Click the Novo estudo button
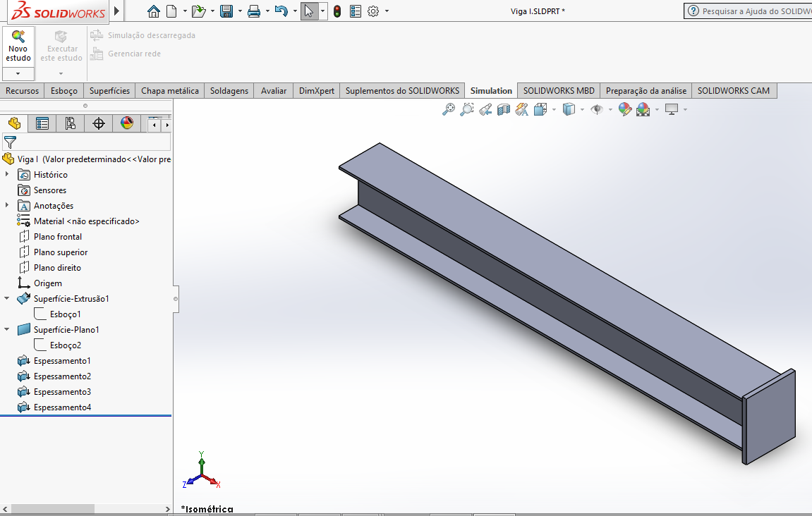 (x=18, y=46)
